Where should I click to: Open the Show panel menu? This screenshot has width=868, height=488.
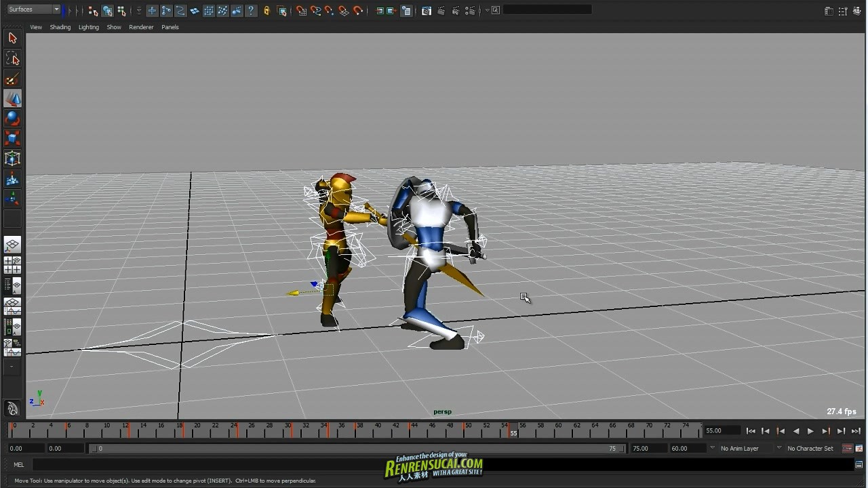coord(114,27)
